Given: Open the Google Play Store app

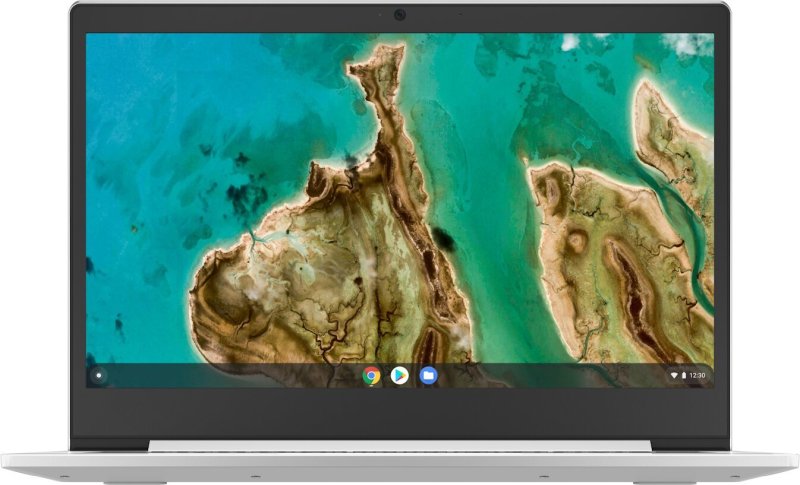Looking at the screenshot, I should pyautogui.click(x=399, y=376).
